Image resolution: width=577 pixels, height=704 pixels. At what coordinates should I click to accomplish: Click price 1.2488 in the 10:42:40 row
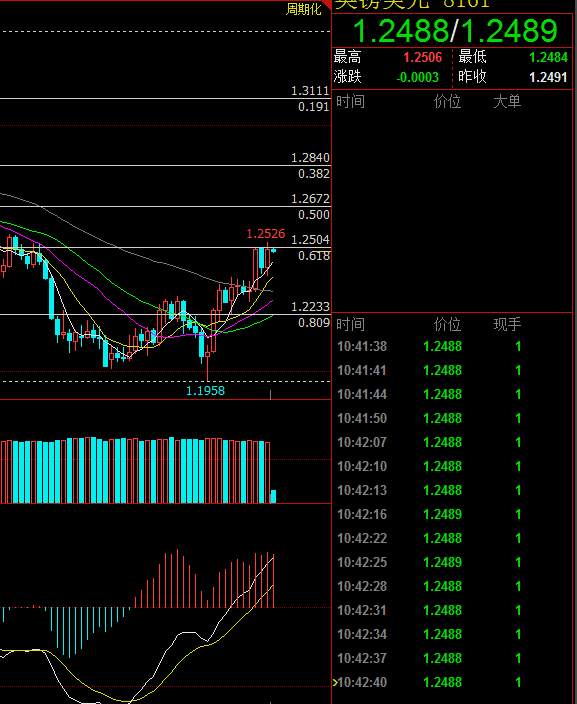442,682
